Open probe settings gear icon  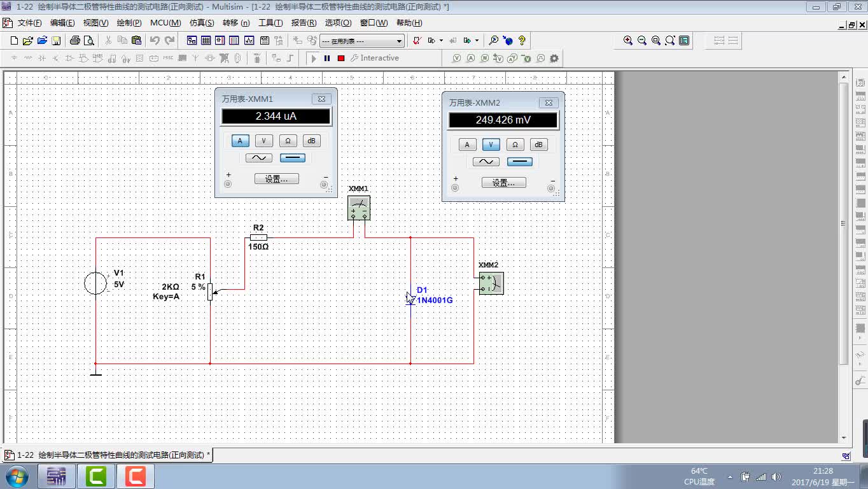[x=554, y=58]
